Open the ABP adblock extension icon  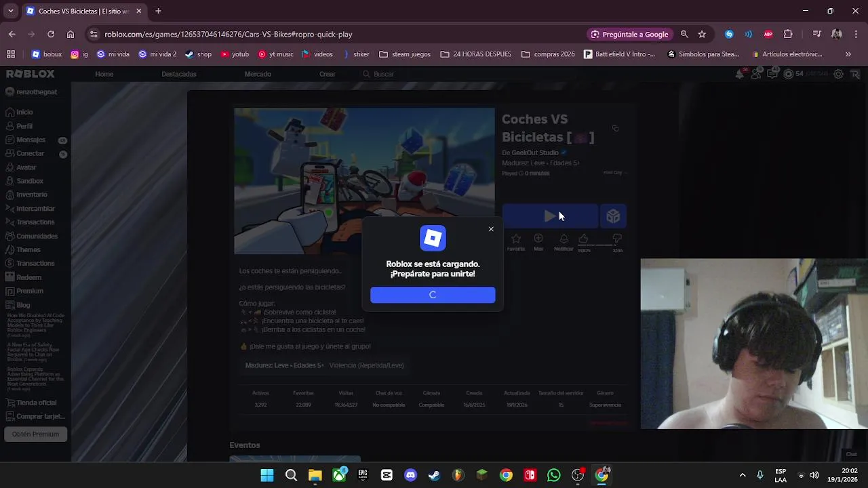pos(768,34)
